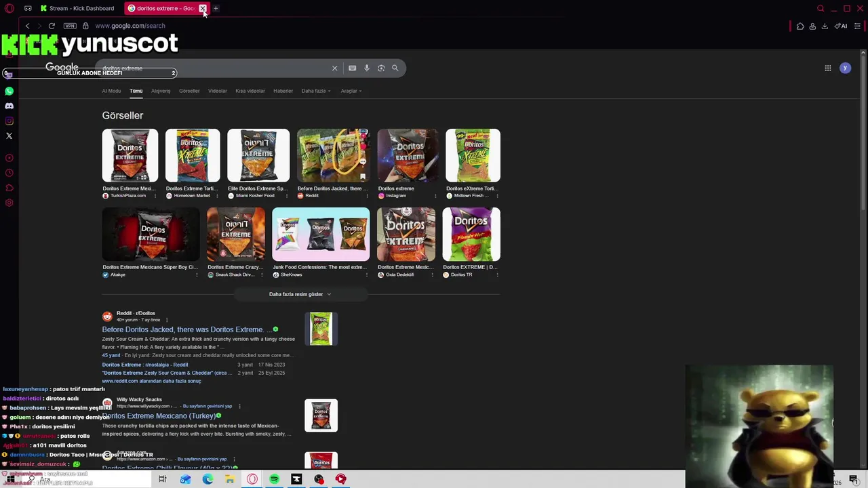Switch to Stream - Kick Dashboard tab
Image resolution: width=868 pixels, height=488 pixels.
coord(77,8)
